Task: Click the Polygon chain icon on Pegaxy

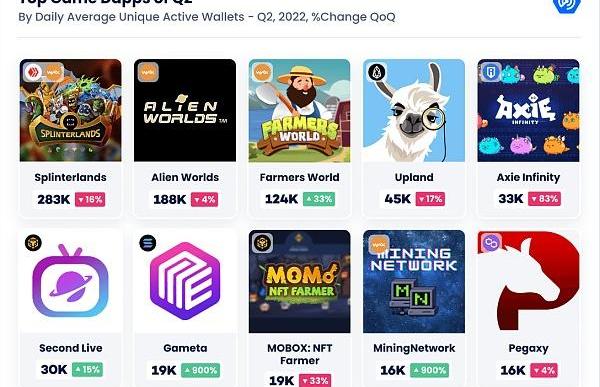Action: pyautogui.click(x=491, y=243)
